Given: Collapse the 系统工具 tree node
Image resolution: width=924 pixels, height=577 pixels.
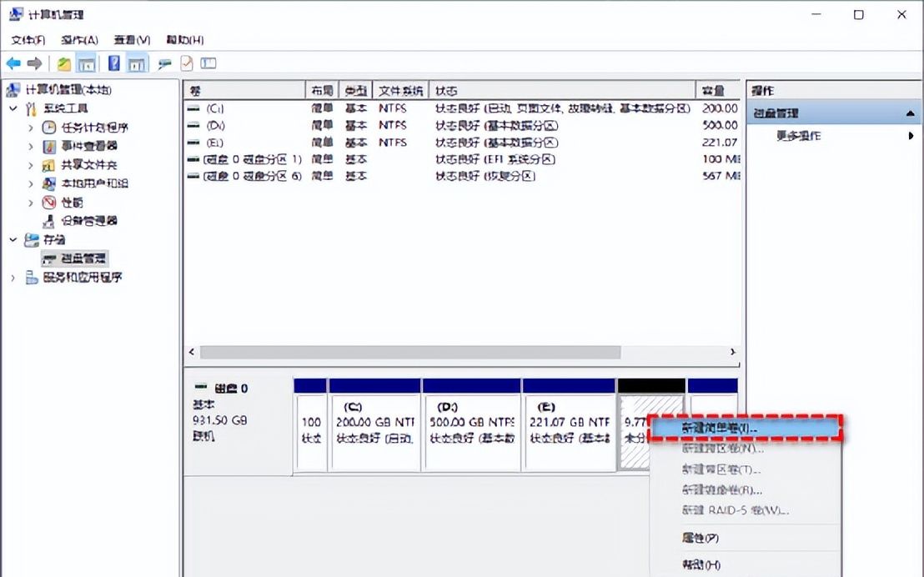Looking at the screenshot, I should click(13, 108).
